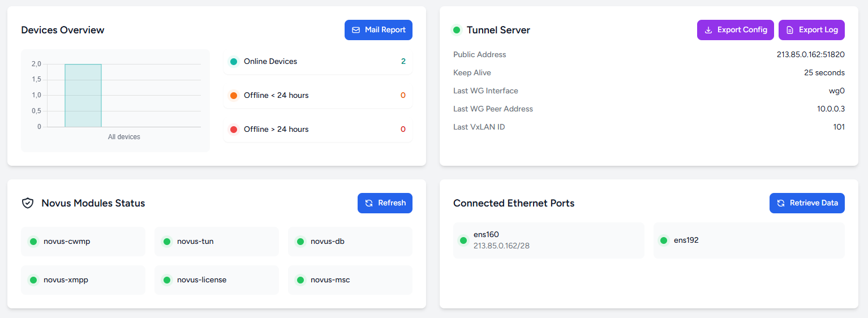This screenshot has height=318, width=868.
Task: Click the sync icon beside Retrieve Data
Action: click(781, 203)
